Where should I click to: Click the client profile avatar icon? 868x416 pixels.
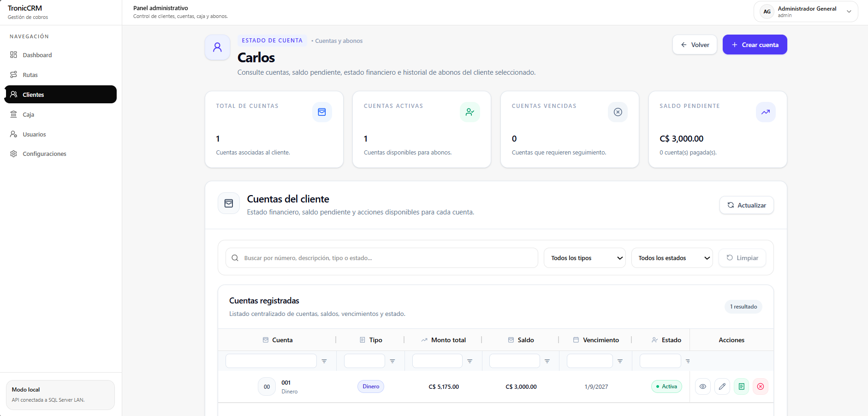point(218,47)
